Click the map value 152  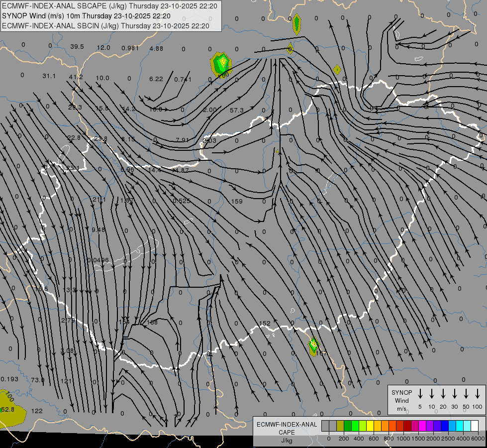[x=265, y=324]
